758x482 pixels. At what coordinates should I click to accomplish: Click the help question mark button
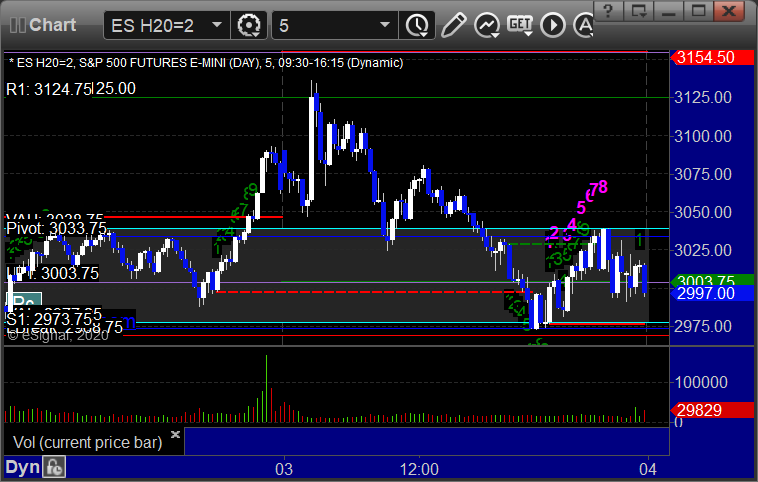(x=608, y=10)
